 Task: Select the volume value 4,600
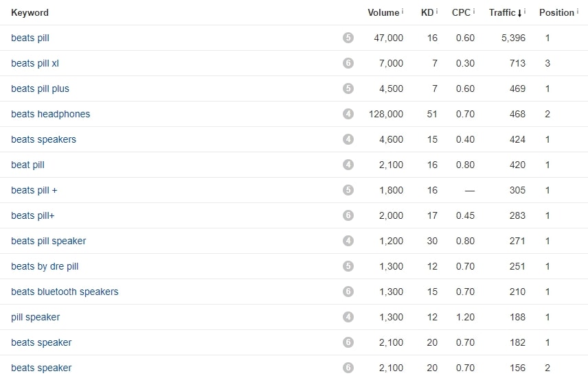pyautogui.click(x=391, y=139)
